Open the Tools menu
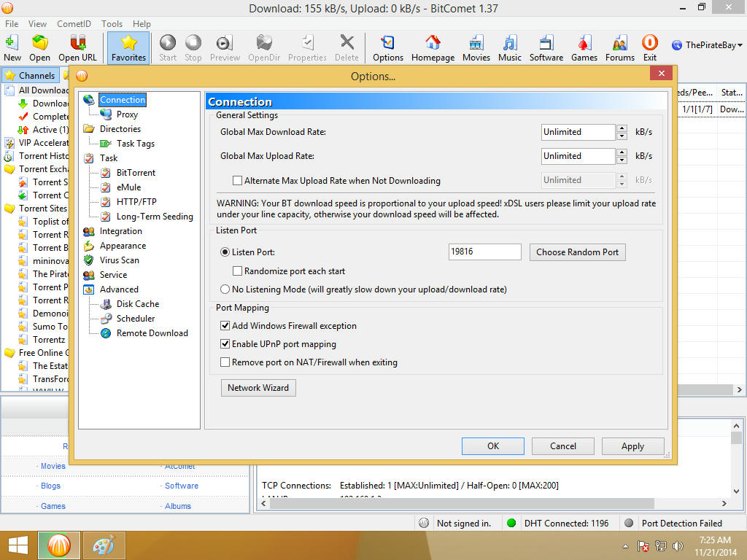747x560 pixels. coord(112,24)
